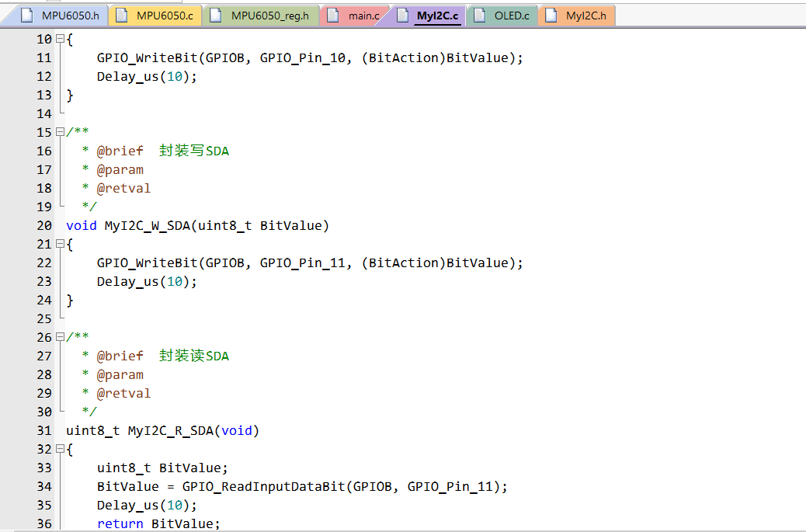Click line number 11 in the margin
806x532 pixels.
[44, 58]
